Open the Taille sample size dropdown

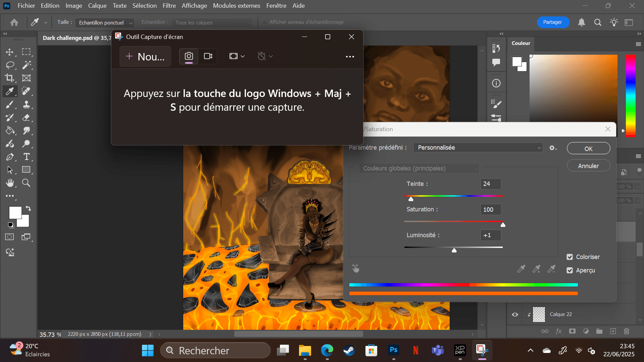coord(104,22)
